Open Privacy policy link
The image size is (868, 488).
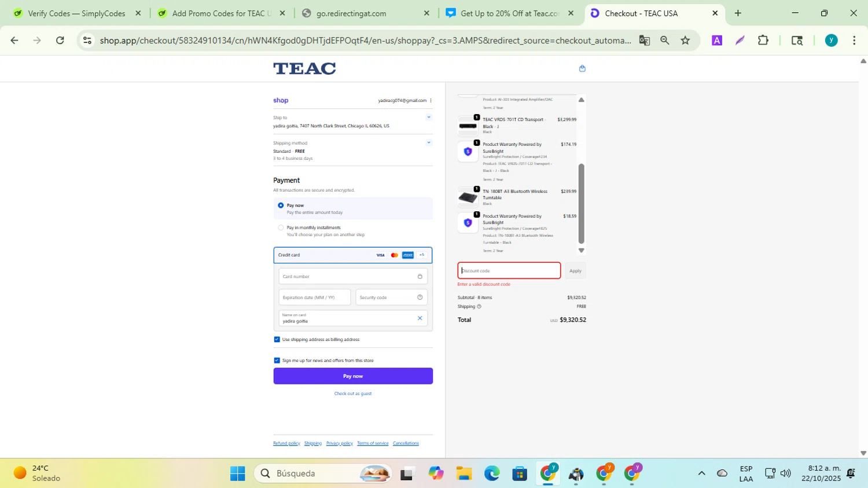(x=340, y=443)
